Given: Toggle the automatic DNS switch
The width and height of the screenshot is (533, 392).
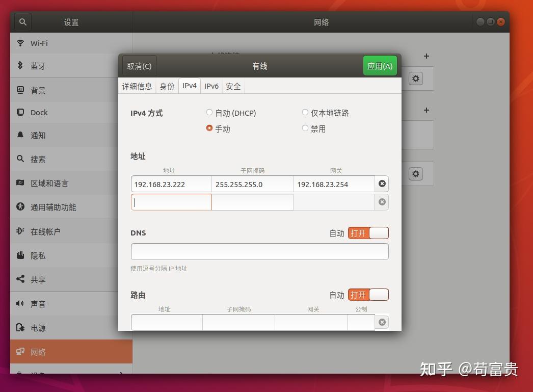Looking at the screenshot, I should 368,233.
